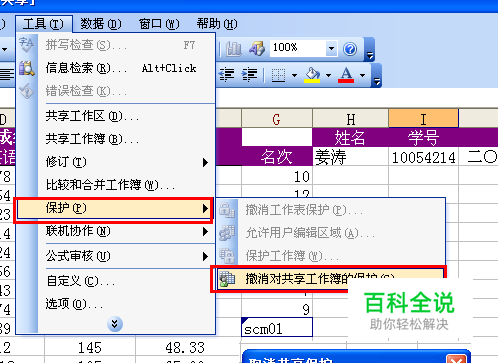Viewport: 498px width, 363px height.
Task: Select column H header
Action: 350,119
